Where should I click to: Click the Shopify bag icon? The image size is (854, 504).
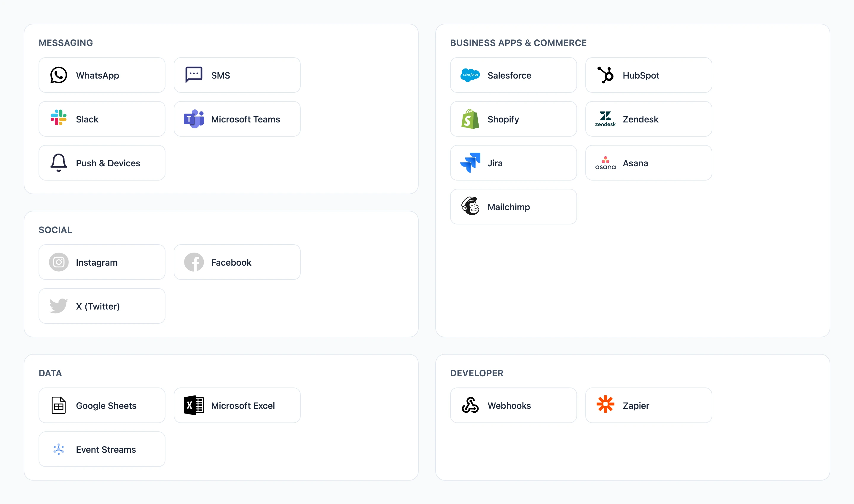(x=470, y=119)
